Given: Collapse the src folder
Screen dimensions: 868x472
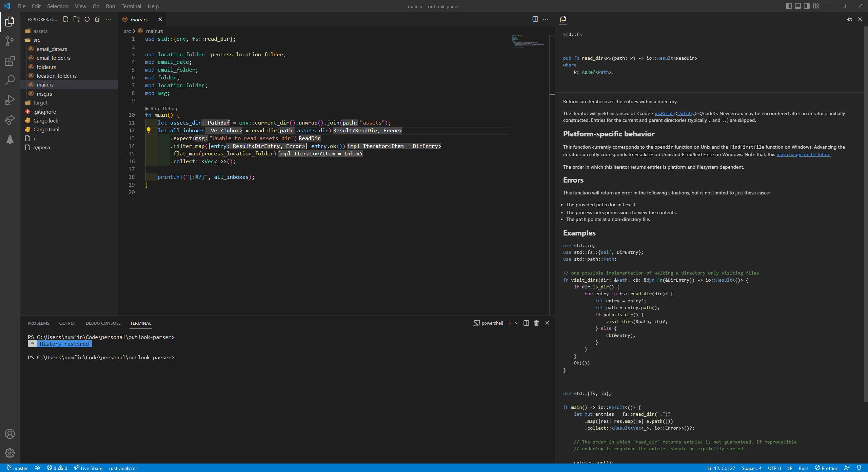Looking at the screenshot, I should click(37, 40).
